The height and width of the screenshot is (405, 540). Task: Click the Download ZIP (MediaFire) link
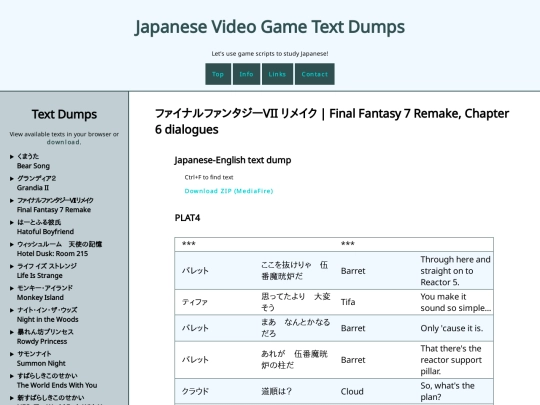tap(229, 191)
